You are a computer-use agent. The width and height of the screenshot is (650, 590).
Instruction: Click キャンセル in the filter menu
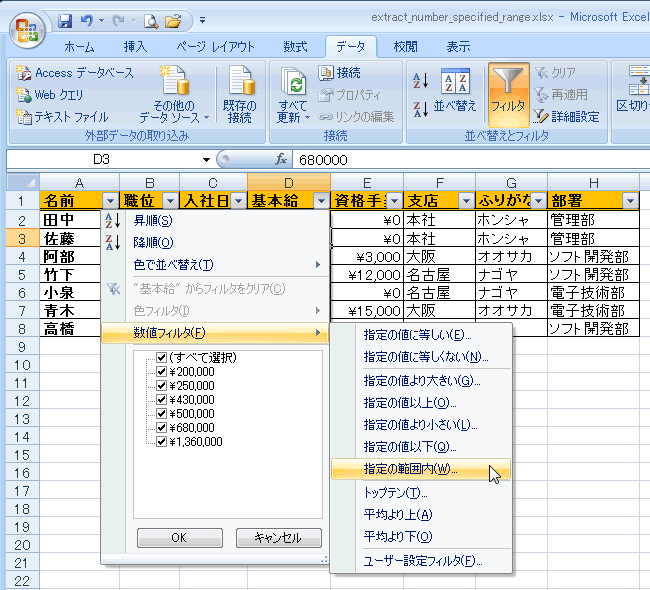279,538
